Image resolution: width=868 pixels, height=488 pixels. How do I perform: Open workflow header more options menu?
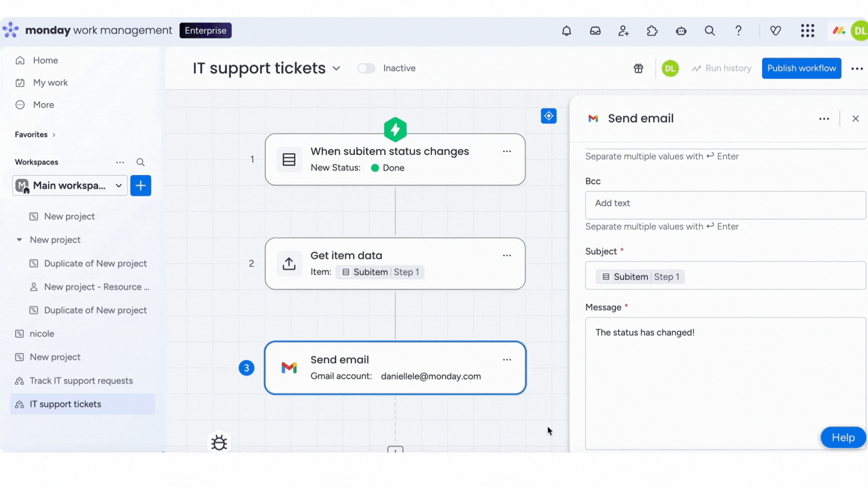coord(857,69)
